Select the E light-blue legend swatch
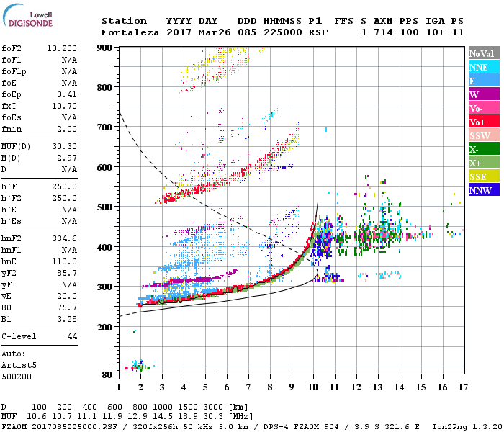 click(484, 81)
